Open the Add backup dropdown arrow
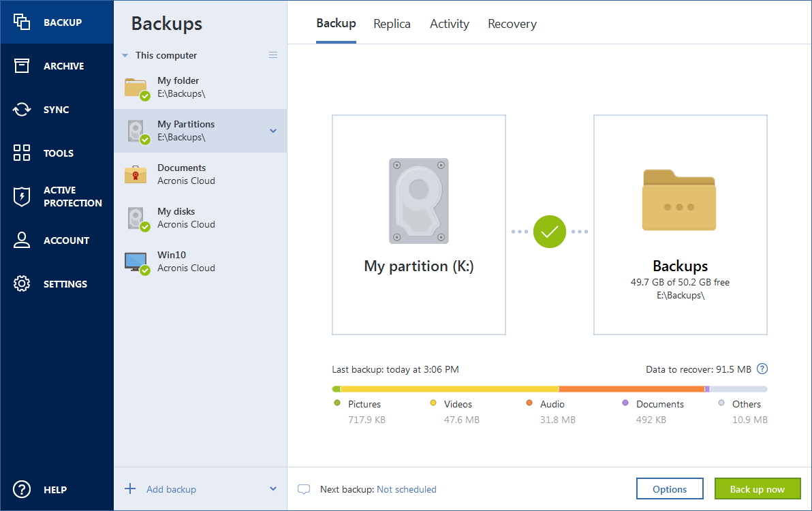The width and height of the screenshot is (812, 511). (x=272, y=489)
